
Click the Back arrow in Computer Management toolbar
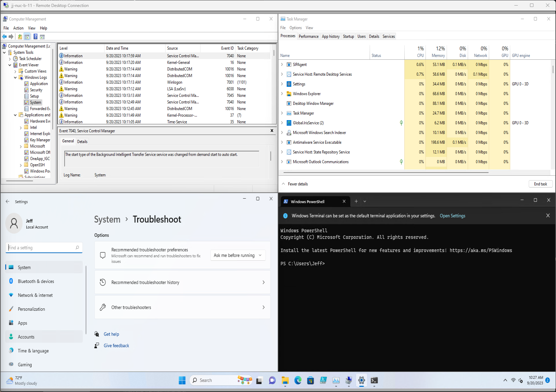pyautogui.click(x=5, y=37)
